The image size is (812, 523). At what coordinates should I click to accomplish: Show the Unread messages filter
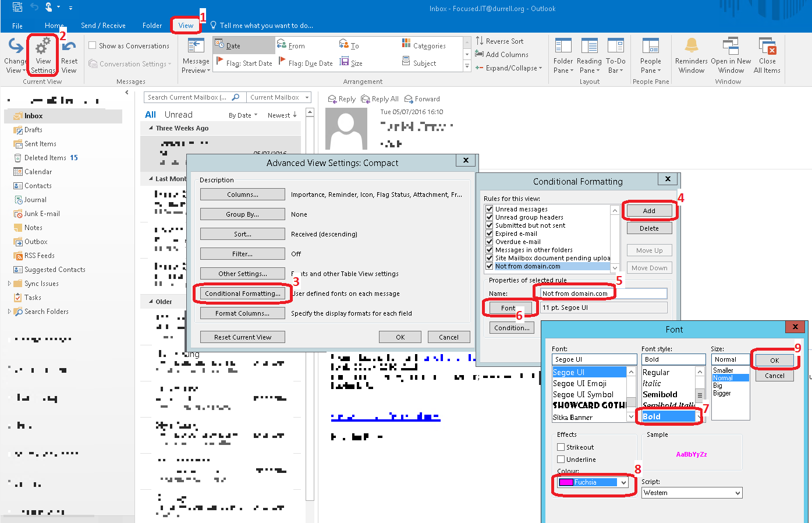[178, 115]
